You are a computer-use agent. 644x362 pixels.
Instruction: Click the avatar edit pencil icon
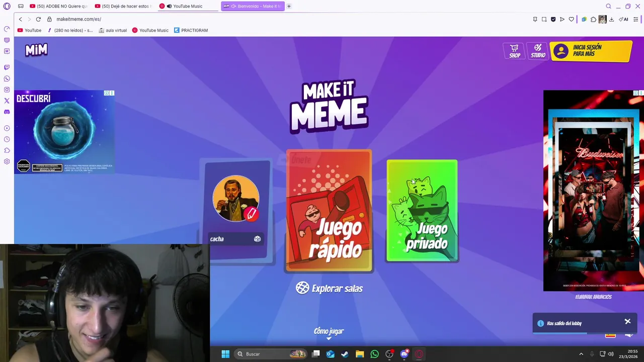252,214
